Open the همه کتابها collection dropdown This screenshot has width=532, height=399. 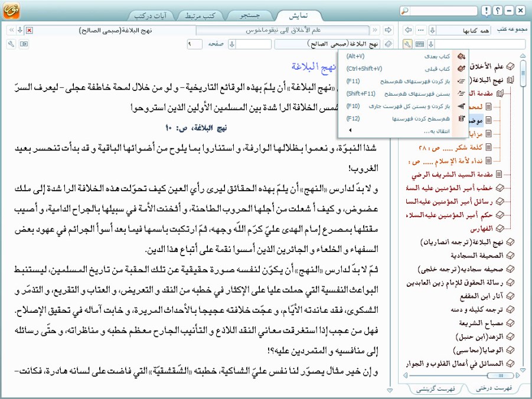[x=433, y=30]
